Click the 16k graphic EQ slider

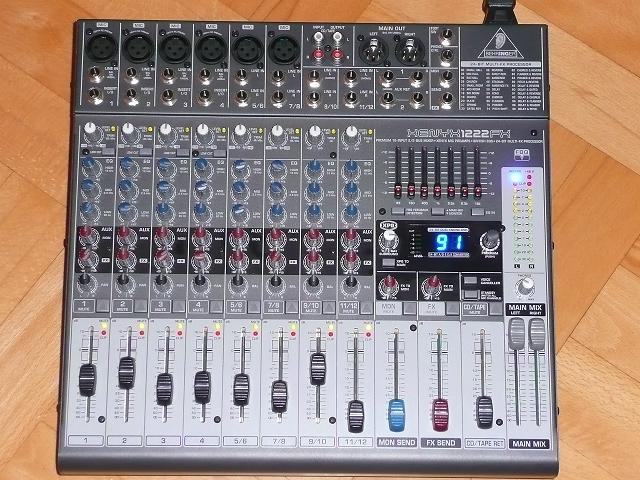click(477, 191)
